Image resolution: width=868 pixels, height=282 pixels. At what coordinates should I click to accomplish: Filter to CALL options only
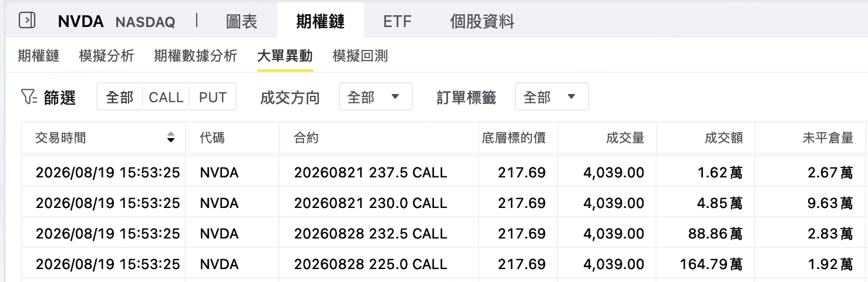pyautogui.click(x=166, y=97)
